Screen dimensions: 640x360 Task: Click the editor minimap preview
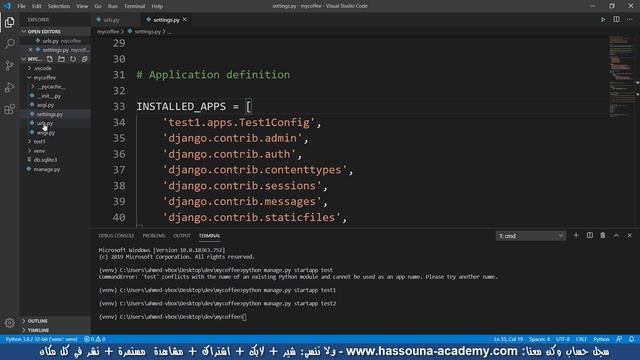click(621, 76)
